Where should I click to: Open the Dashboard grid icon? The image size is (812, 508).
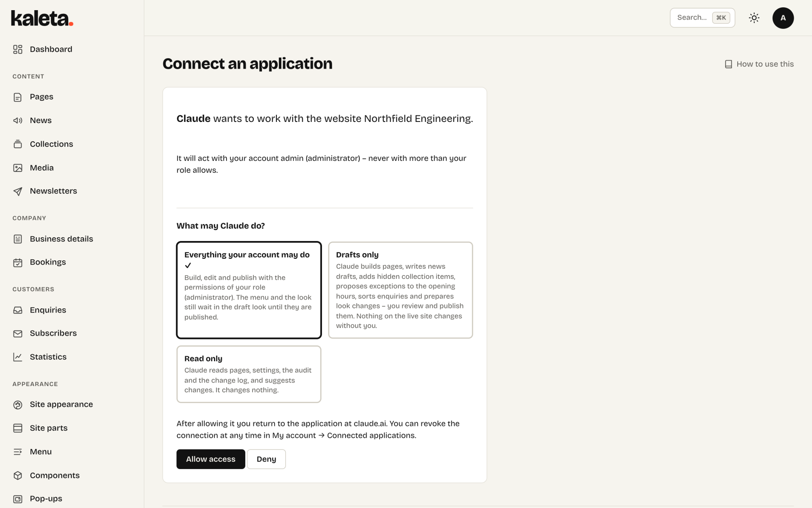[x=17, y=49]
